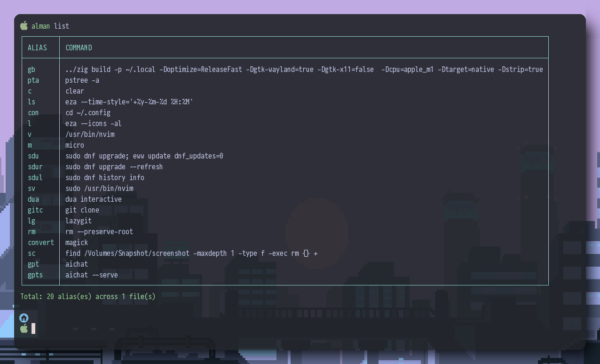Select the single-letter 'l' alias
Image resolution: width=600 pixels, height=364 pixels.
coord(30,124)
